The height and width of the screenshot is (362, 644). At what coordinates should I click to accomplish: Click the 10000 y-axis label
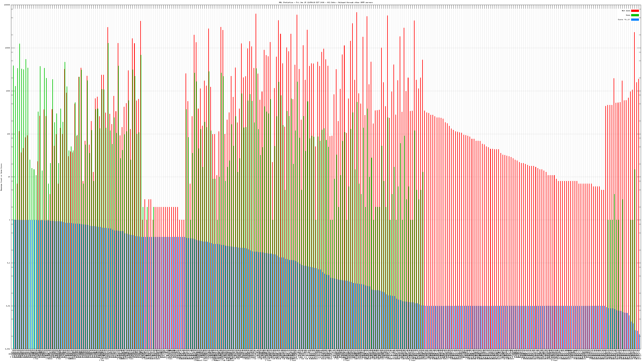(7, 48)
